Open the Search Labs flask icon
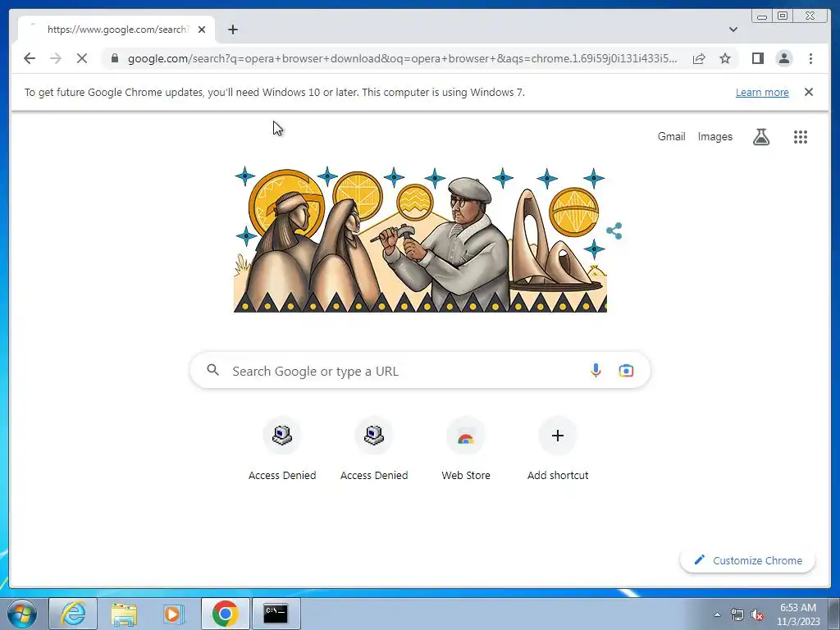 click(x=760, y=137)
